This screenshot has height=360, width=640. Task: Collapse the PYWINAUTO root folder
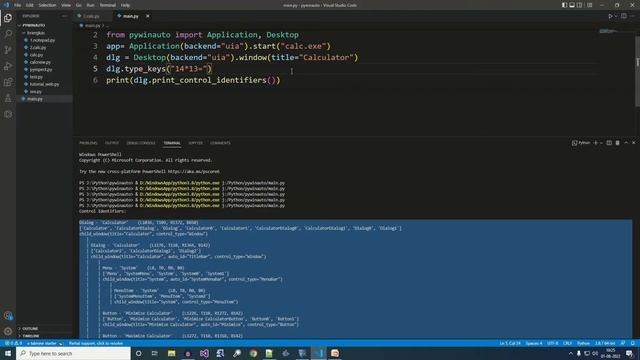[44, 25]
